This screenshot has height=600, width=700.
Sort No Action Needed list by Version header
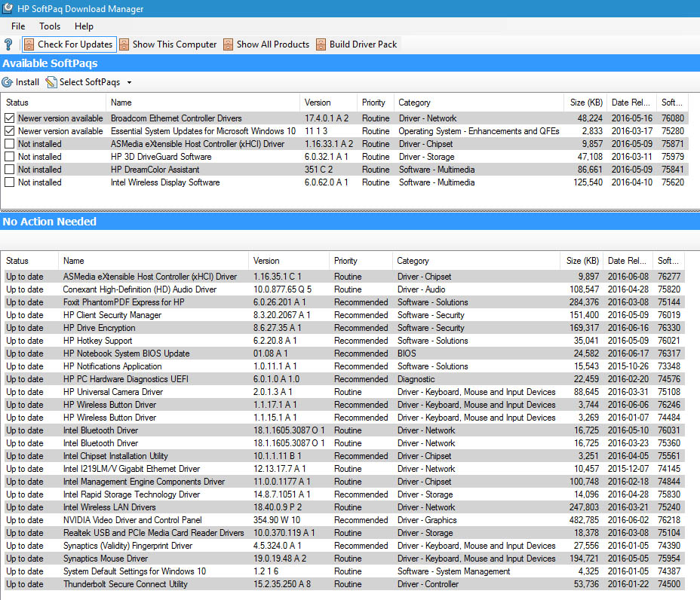[x=266, y=261]
